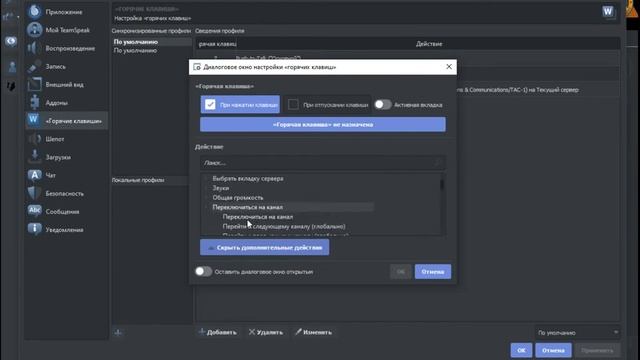The image size is (640, 360).
Task: Click the Применить button
Action: pyautogui.click(x=597, y=350)
